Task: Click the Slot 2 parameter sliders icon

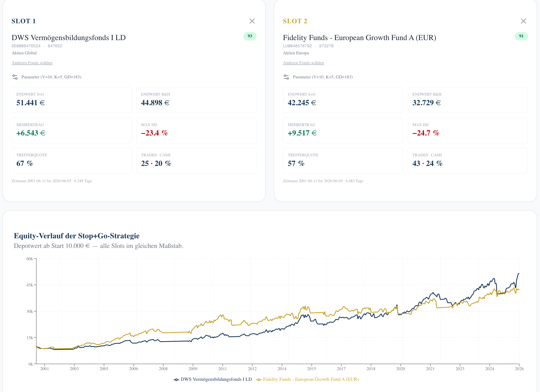Action: click(286, 77)
